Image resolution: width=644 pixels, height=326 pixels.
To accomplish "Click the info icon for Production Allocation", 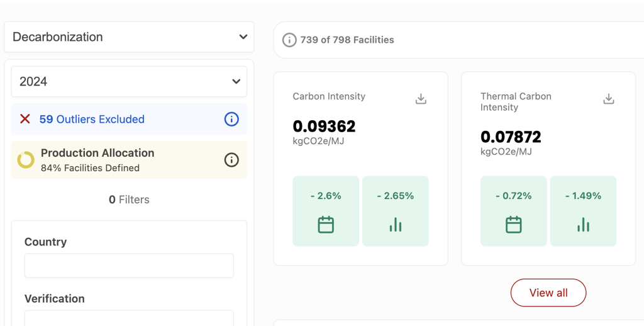I will 231,159.
